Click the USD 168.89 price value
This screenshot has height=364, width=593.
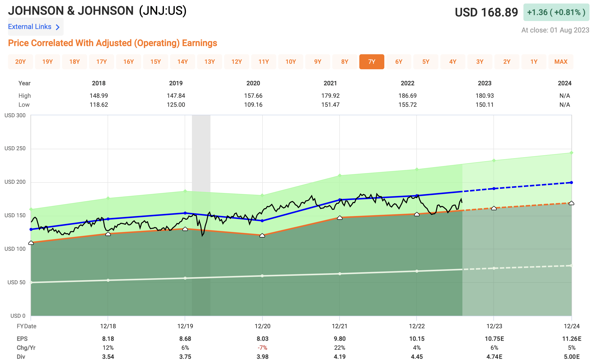point(486,12)
